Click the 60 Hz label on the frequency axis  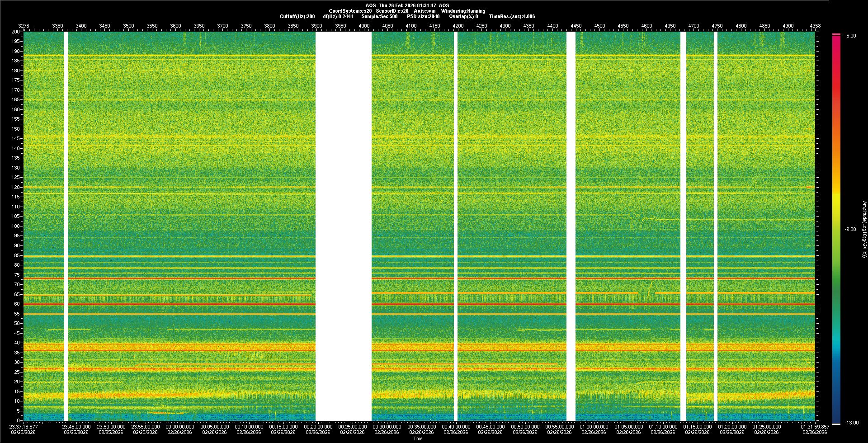point(17,304)
